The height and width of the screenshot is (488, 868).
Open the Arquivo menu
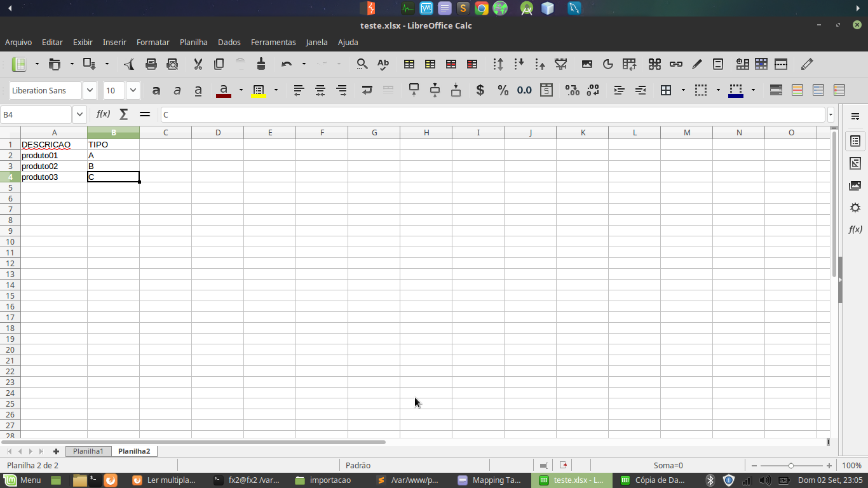[18, 42]
